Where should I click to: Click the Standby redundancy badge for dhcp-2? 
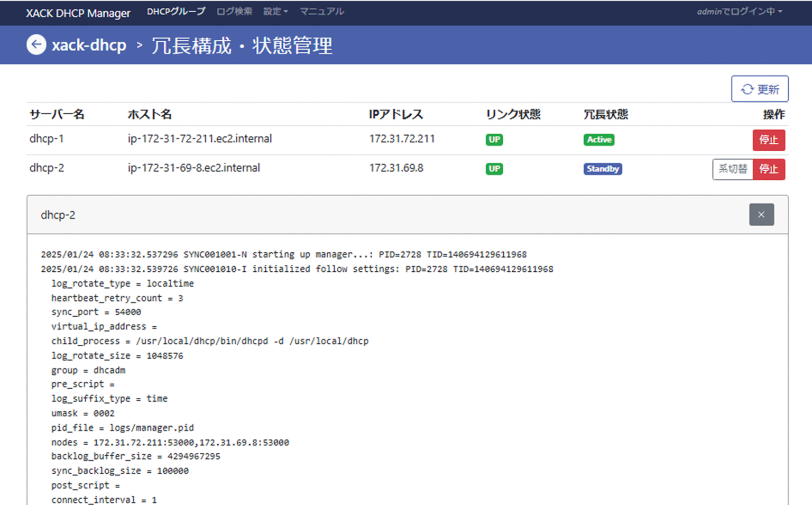click(603, 169)
